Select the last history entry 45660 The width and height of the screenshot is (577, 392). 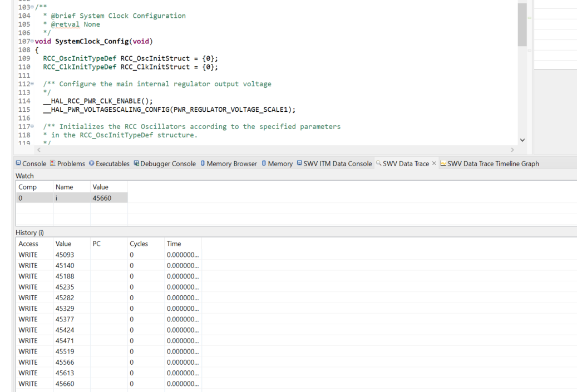click(65, 383)
